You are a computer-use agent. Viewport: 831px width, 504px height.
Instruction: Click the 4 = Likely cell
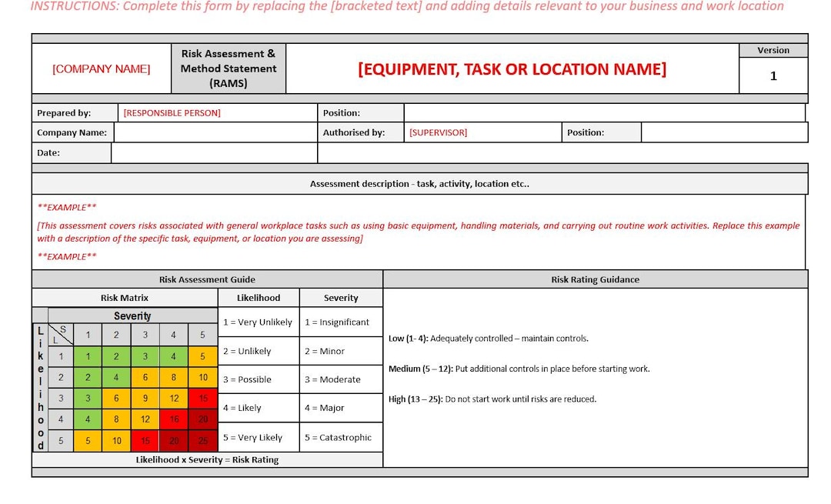tap(259, 408)
